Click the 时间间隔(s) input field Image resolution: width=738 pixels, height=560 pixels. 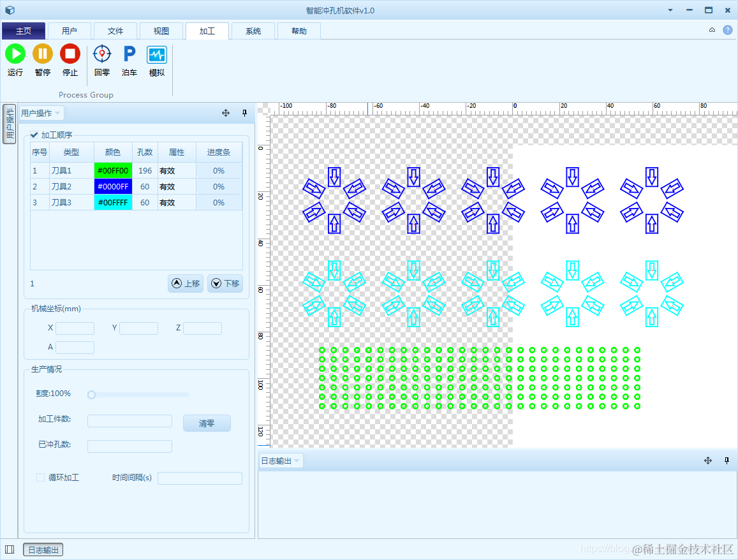pos(200,478)
